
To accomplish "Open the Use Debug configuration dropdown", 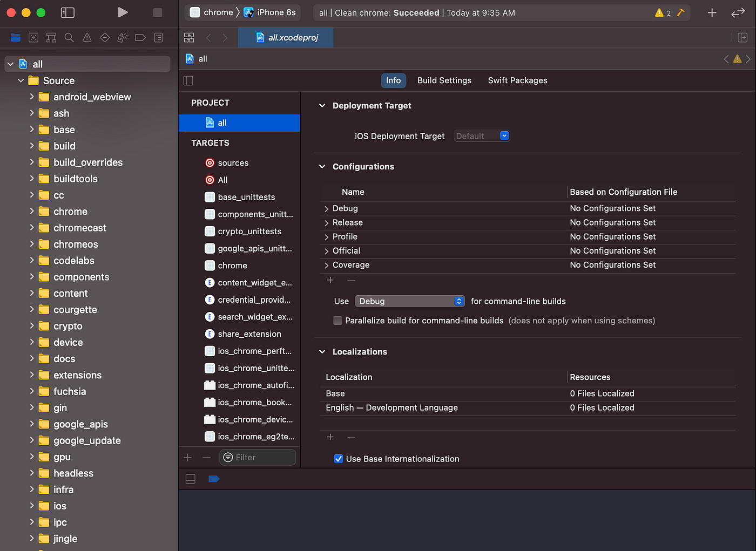I will [410, 301].
